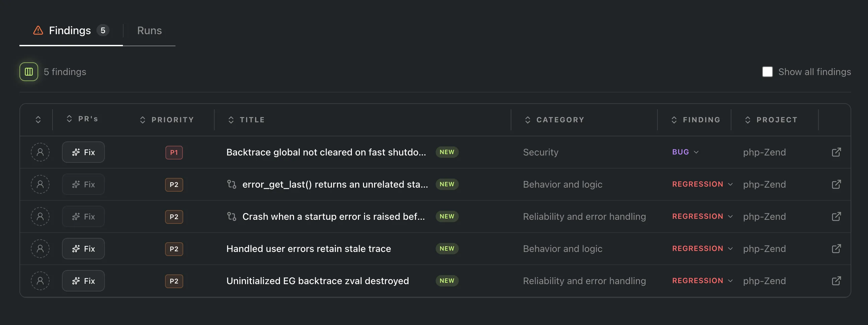Click NEW badge on Uninitialized EG backtrace row
The height and width of the screenshot is (325, 868).
pos(447,281)
